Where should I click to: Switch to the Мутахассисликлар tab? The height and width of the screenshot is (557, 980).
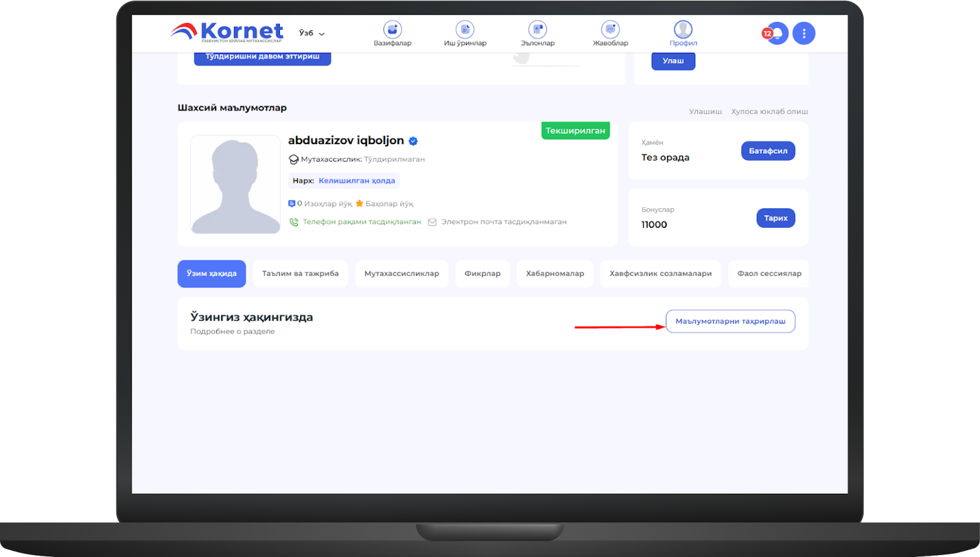point(401,274)
